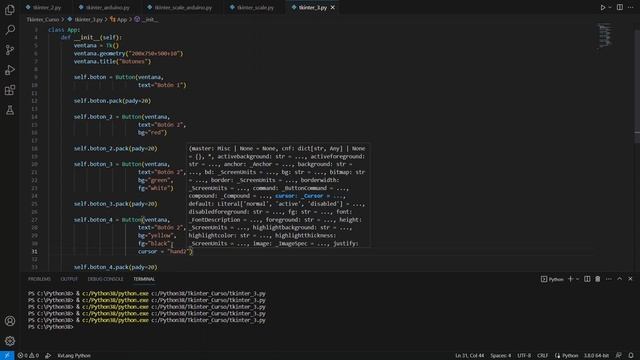Image resolution: width=640 pixels, height=360 pixels.
Task: Split the editor to the right
Action: 620,7
